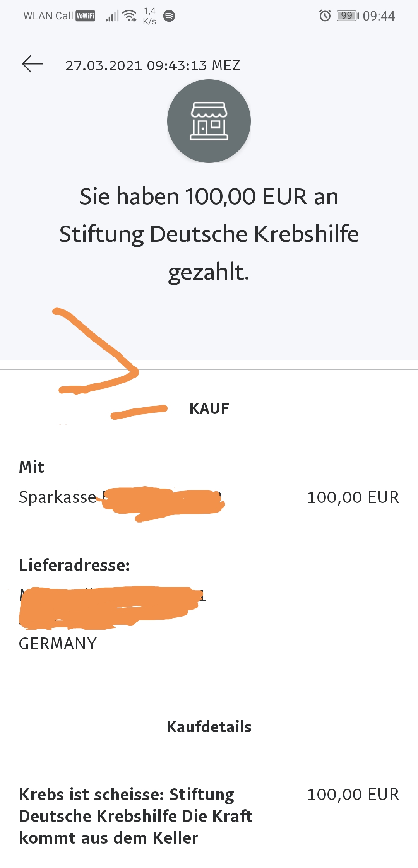Tap the battery level indicator
418x868 pixels.
tap(348, 16)
